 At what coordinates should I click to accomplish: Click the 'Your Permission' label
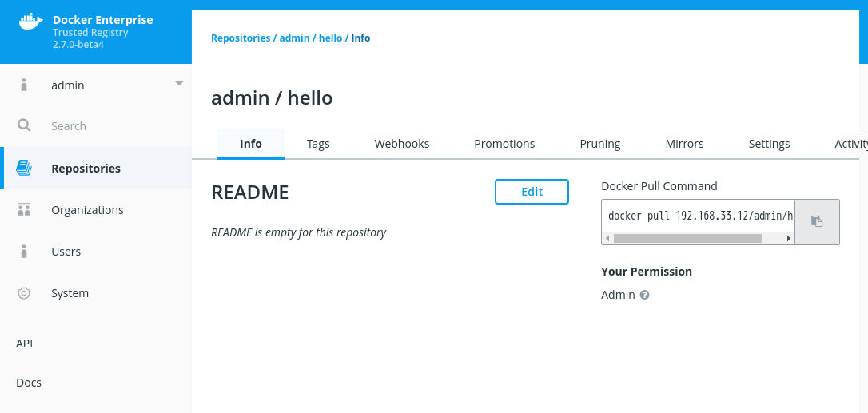pos(647,272)
